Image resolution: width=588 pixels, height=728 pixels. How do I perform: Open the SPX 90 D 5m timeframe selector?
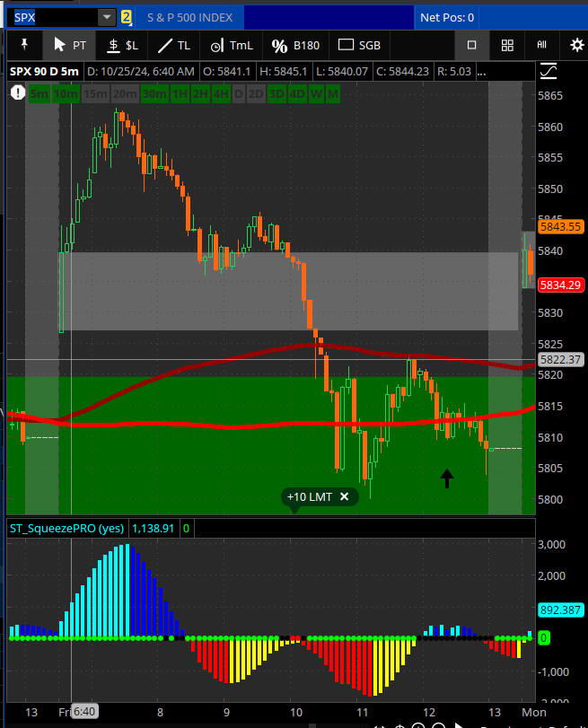click(44, 72)
